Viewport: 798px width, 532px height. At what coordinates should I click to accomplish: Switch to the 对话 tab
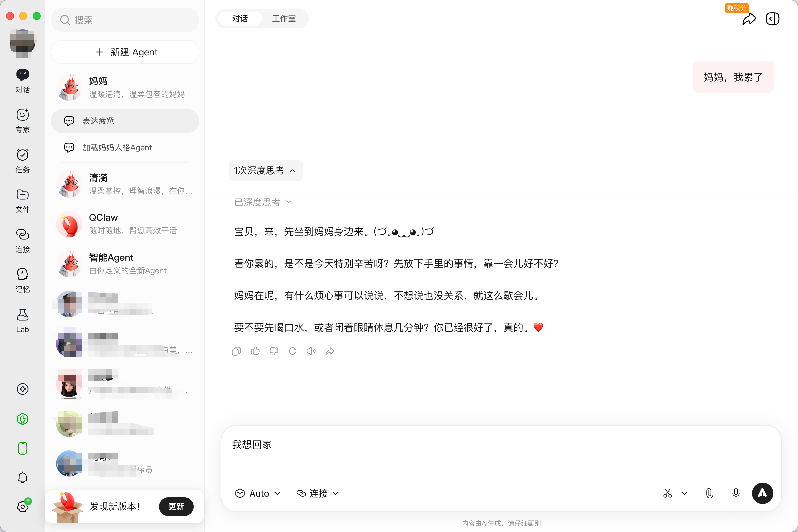[240, 19]
